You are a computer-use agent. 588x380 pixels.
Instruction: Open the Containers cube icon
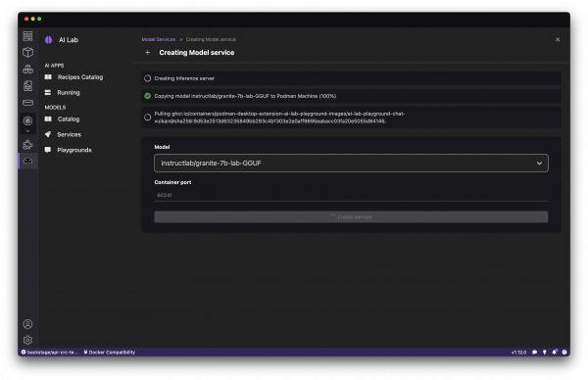pyautogui.click(x=27, y=53)
